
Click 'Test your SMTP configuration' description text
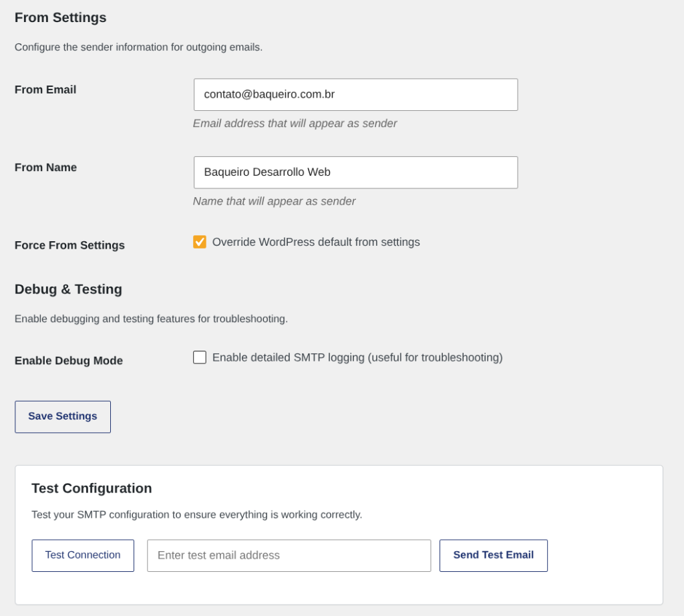click(197, 515)
